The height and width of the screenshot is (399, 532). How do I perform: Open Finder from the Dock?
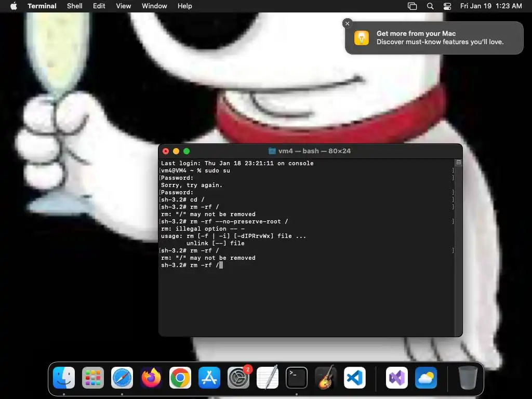(x=64, y=378)
